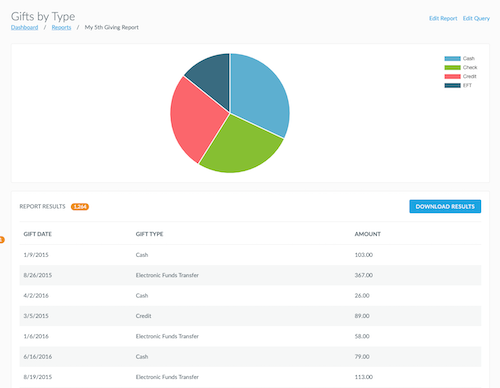Click the Report Results heading
500x388 pixels.
tap(42, 207)
